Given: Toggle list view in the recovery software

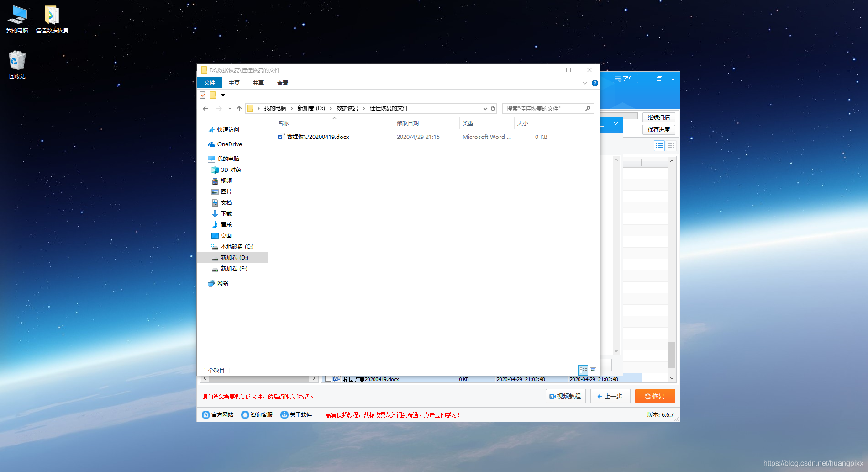Looking at the screenshot, I should tap(659, 145).
